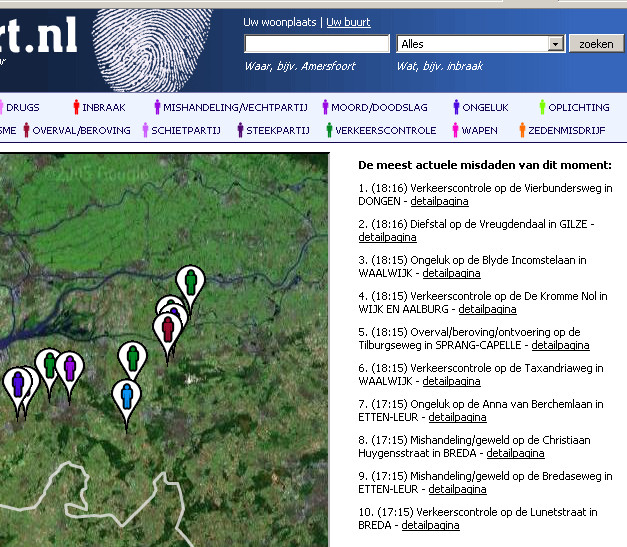Click the Overval/Beroving legend icon
Screen dimensions: 627x547
pyautogui.click(x=26, y=130)
